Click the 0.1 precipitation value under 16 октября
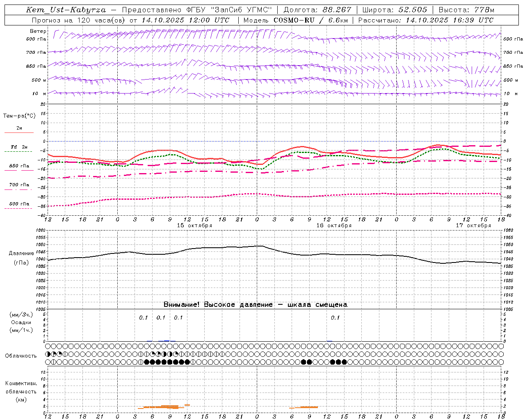This screenshot has height=420, width=525. coord(335,317)
